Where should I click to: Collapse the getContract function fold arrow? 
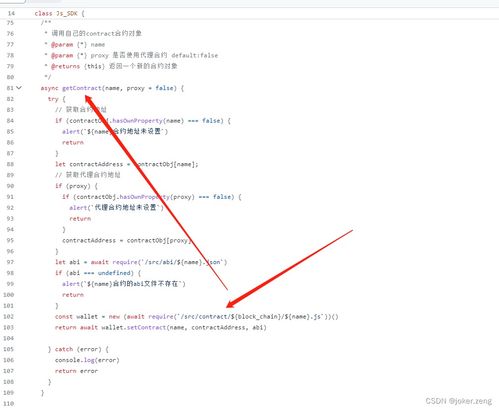point(19,88)
